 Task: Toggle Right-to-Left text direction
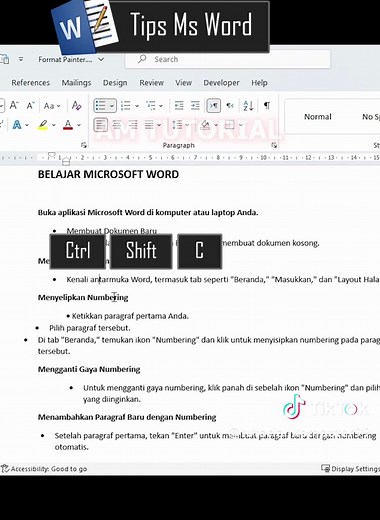click(x=230, y=106)
